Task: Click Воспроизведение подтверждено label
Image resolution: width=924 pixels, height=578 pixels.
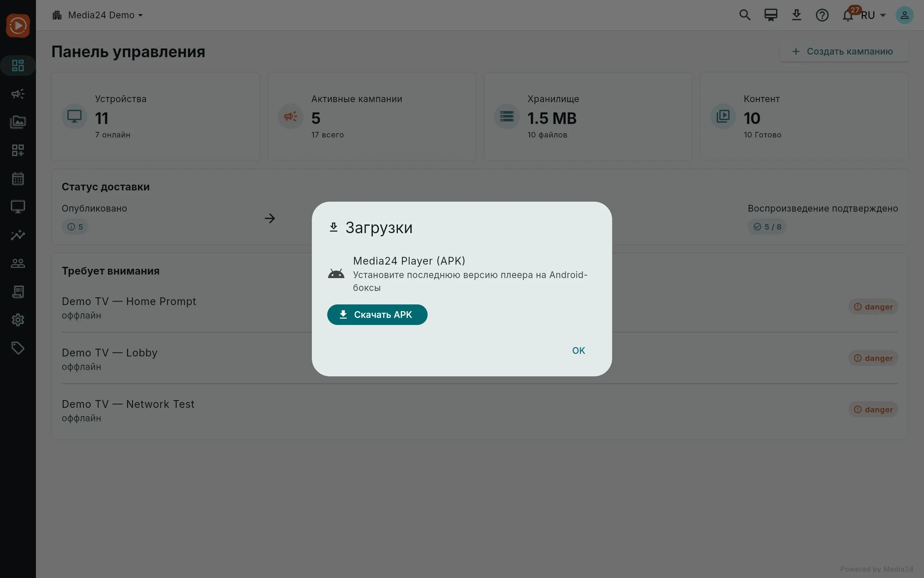Action: point(823,208)
